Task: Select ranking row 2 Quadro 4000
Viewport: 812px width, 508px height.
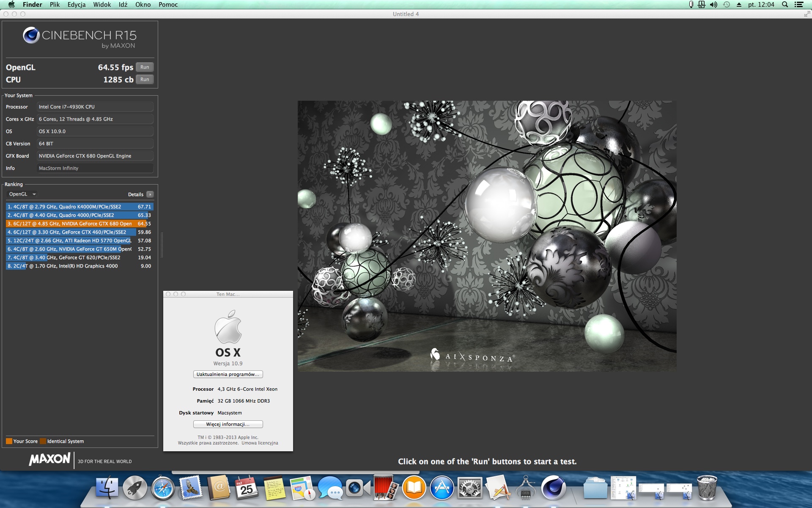Action: (x=80, y=215)
